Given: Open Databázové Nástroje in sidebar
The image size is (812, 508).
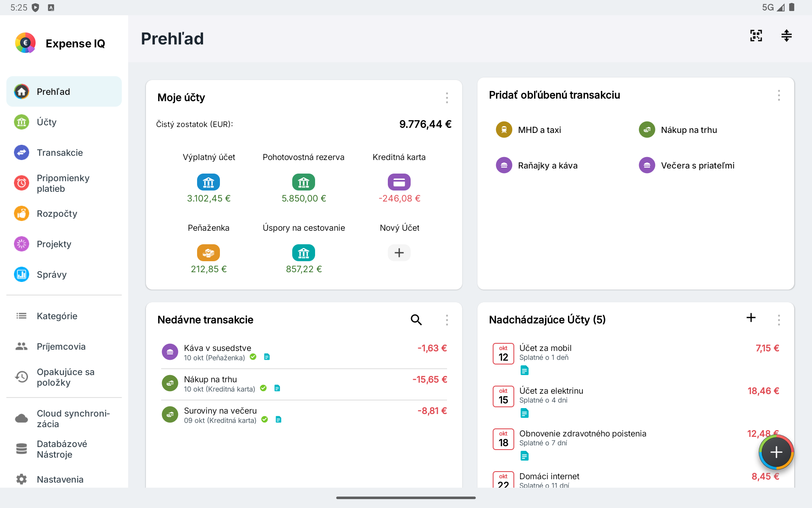Looking at the screenshot, I should coord(64,449).
